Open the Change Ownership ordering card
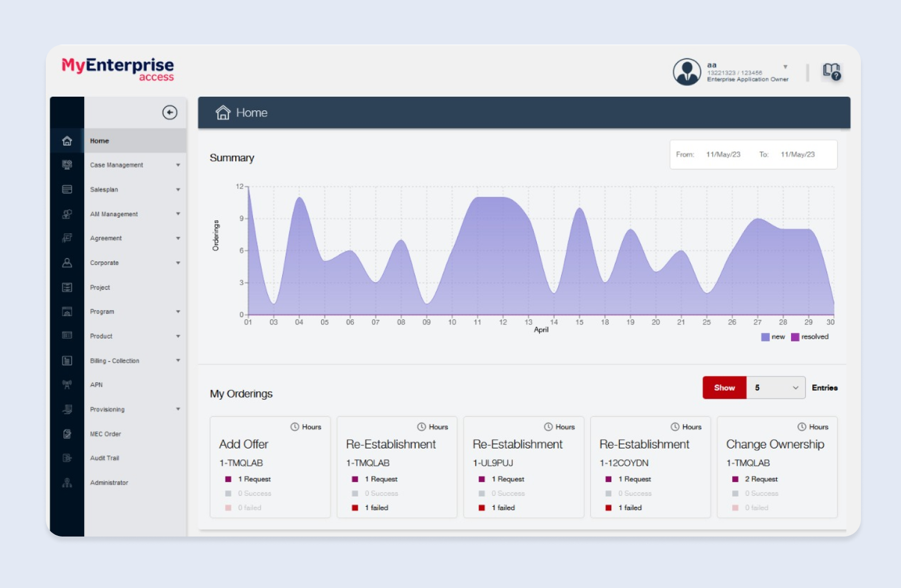This screenshot has height=588, width=901. click(x=777, y=467)
